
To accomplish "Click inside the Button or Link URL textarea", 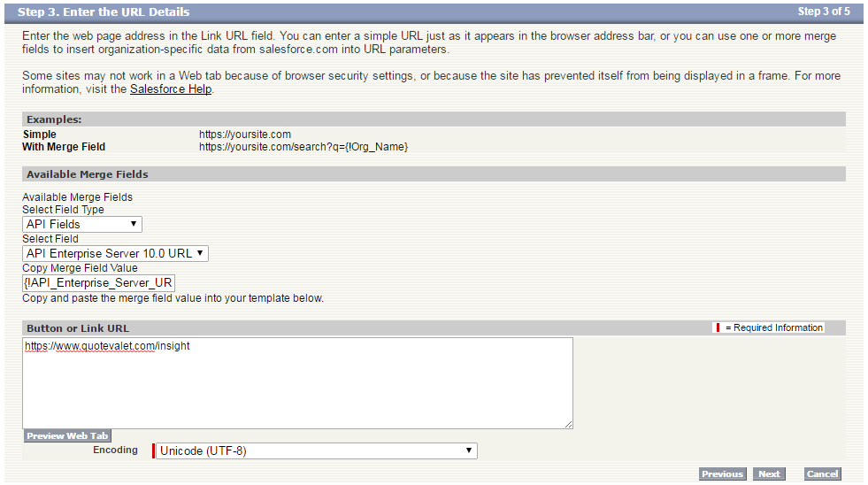I will point(297,383).
